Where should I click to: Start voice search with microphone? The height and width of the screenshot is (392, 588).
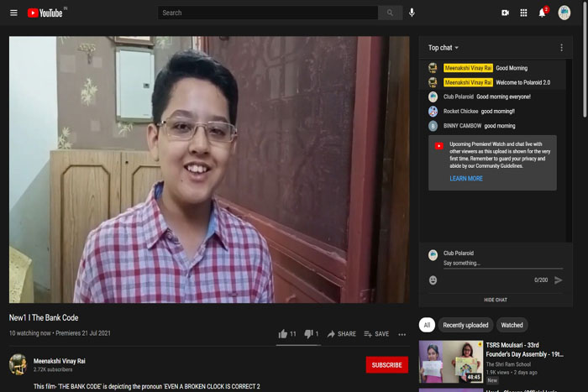pos(412,13)
